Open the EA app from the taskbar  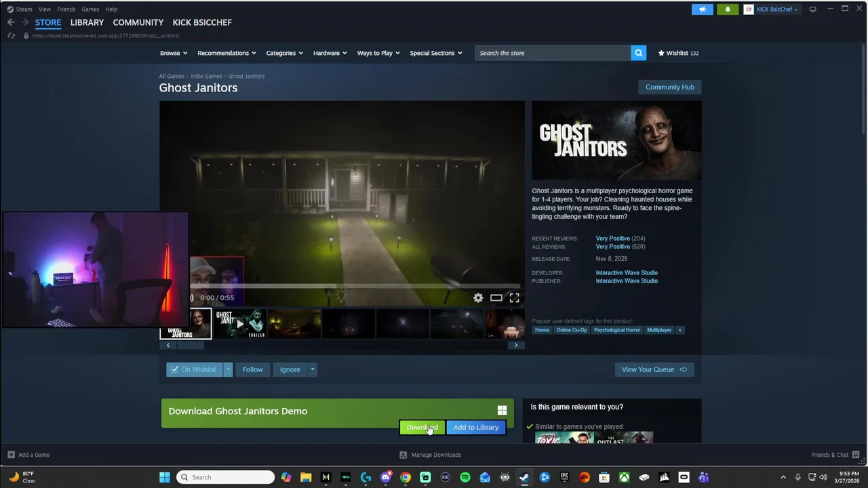pos(585,477)
